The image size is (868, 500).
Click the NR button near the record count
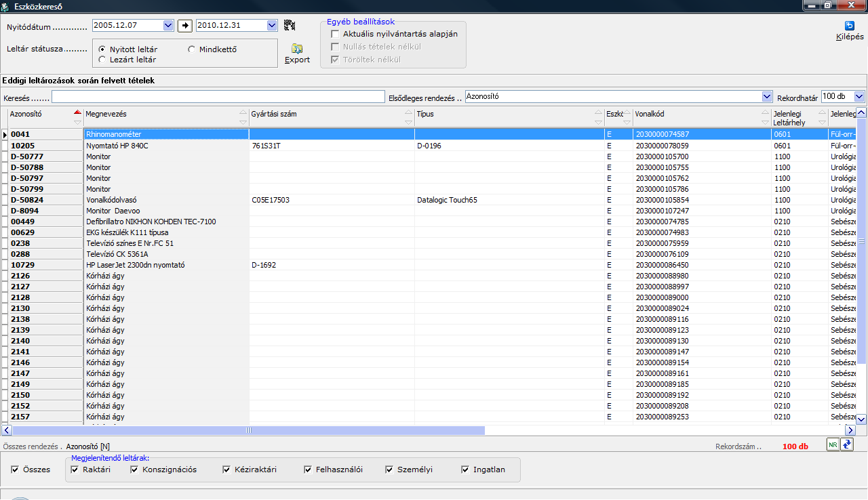point(833,444)
